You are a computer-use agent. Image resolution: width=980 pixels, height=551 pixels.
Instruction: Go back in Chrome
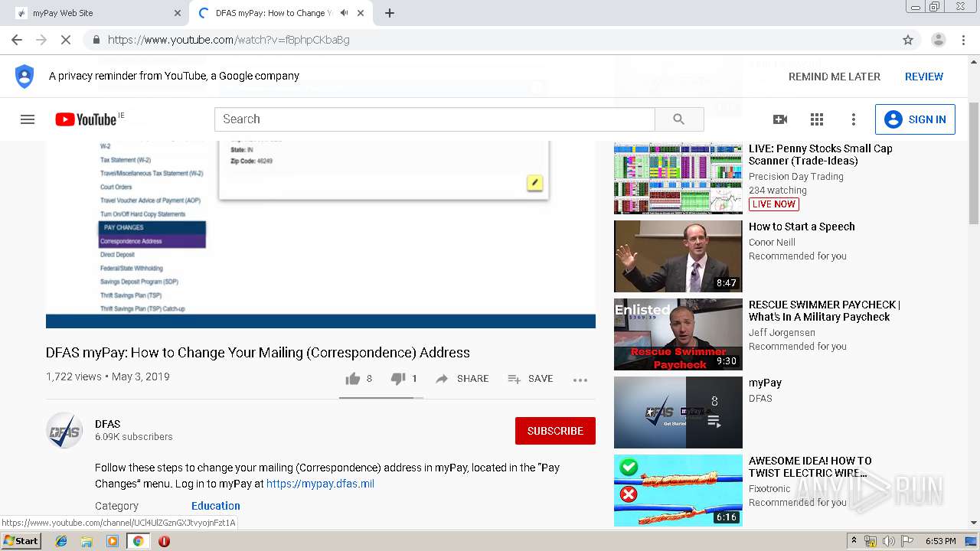[x=17, y=40]
